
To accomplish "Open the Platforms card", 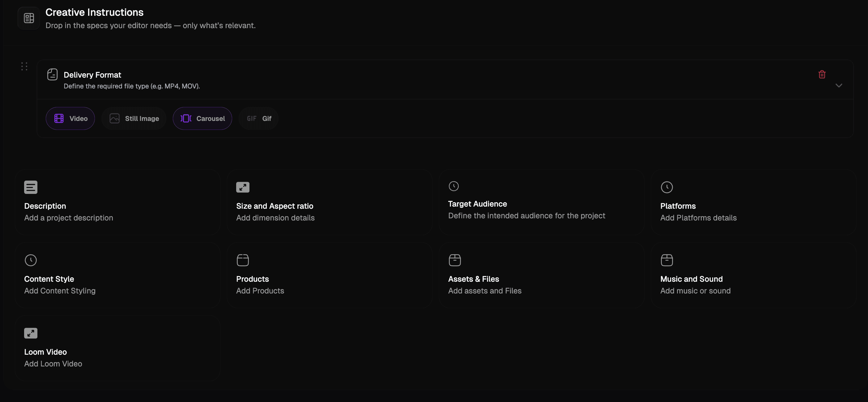I will point(753,202).
